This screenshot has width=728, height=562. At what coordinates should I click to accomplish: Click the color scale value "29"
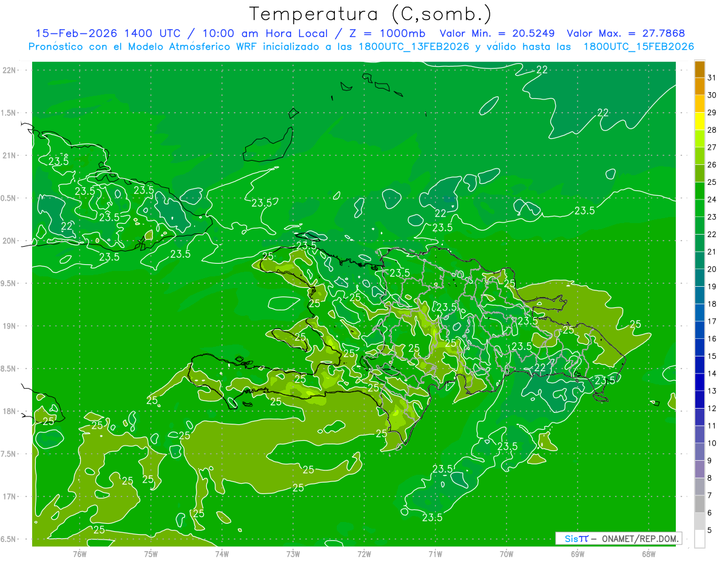click(x=712, y=113)
